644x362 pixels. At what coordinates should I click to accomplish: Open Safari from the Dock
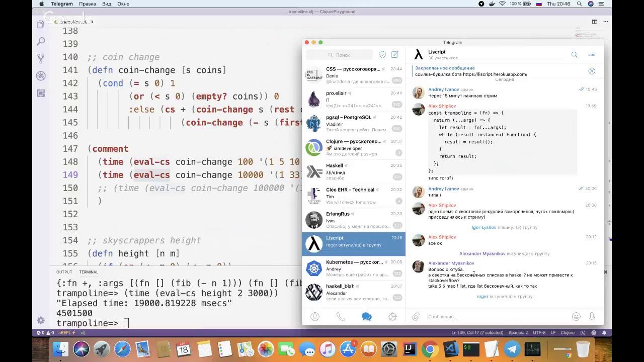point(122,349)
